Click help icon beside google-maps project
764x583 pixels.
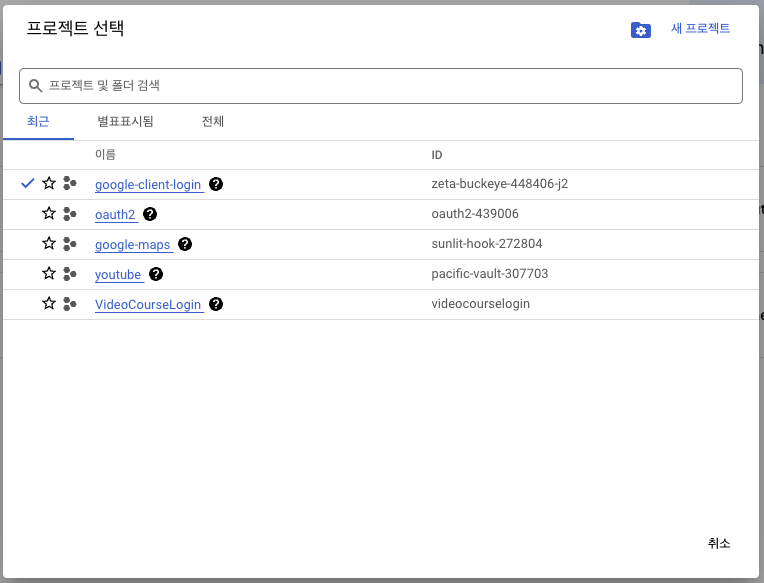(x=185, y=244)
